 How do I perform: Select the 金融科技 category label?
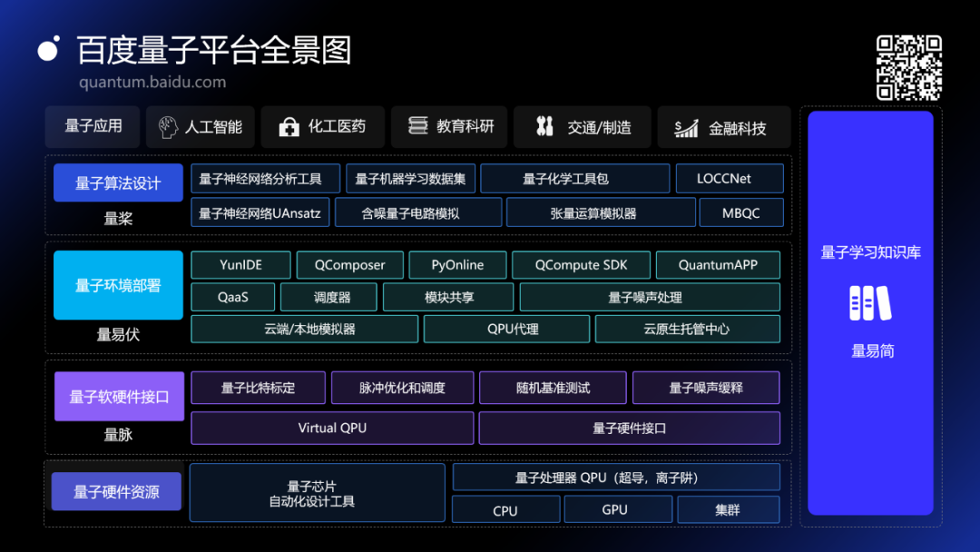tap(737, 129)
